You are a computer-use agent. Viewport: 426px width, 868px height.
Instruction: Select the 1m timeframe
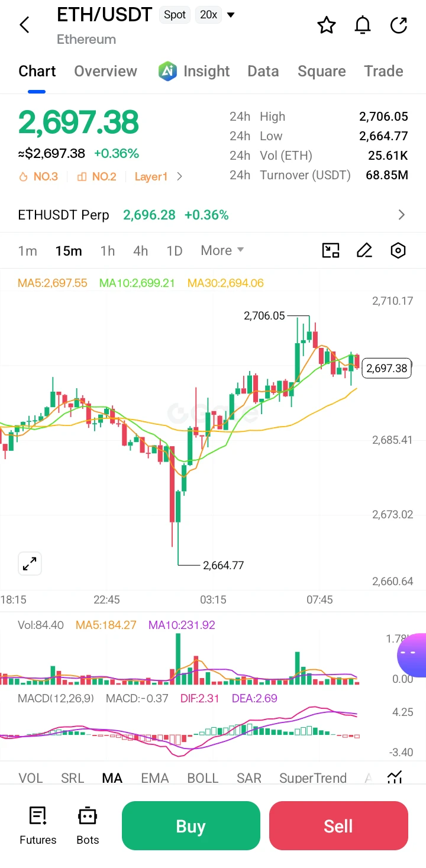tap(28, 250)
